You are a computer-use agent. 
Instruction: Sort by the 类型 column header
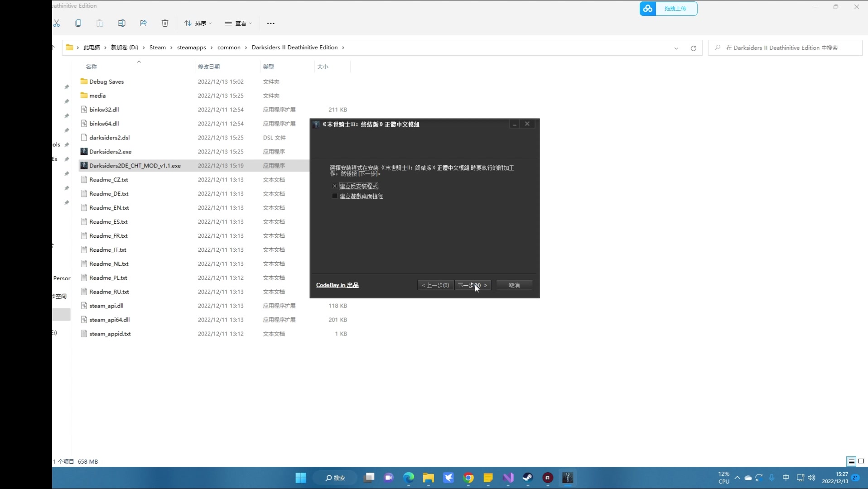269,67
